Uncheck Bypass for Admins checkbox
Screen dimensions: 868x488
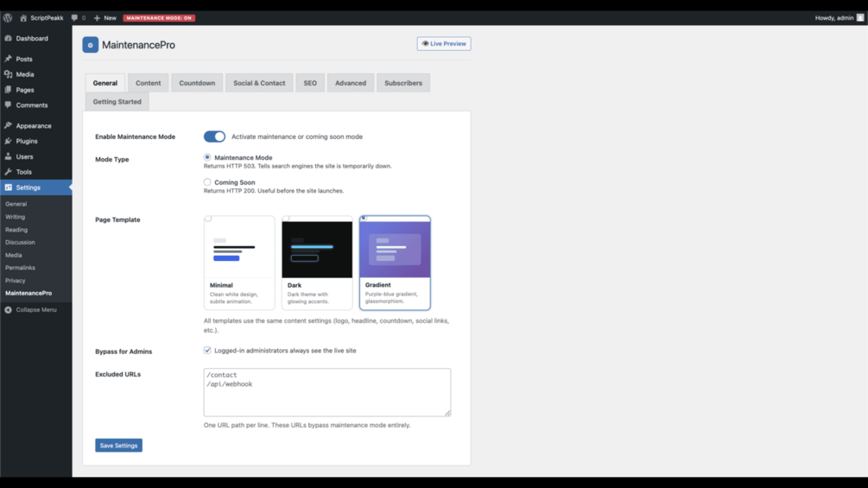click(207, 350)
